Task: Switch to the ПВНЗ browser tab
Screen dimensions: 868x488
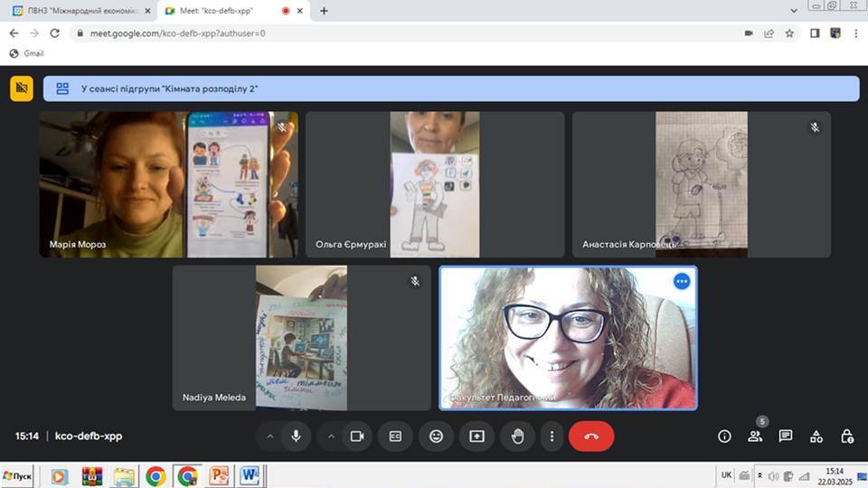Action: pyautogui.click(x=82, y=11)
